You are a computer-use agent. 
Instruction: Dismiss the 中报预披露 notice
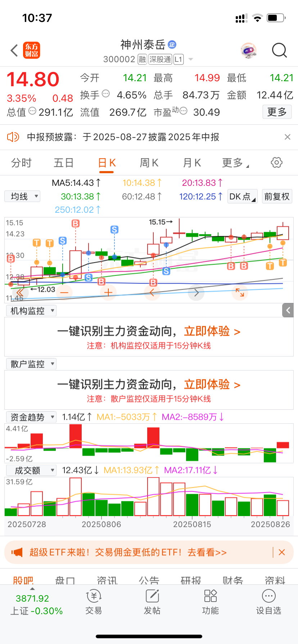point(287,137)
